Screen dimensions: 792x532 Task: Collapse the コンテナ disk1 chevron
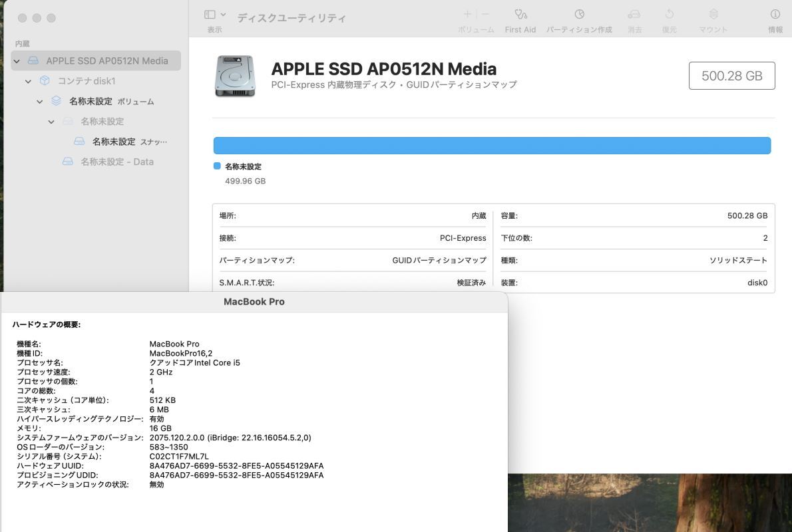[x=28, y=81]
